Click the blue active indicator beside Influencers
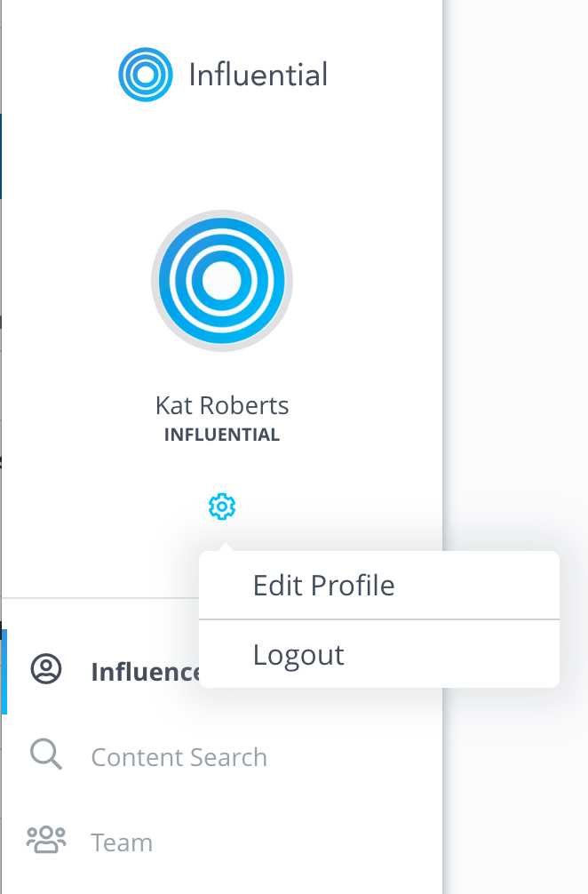The height and width of the screenshot is (894, 588). 4,672
